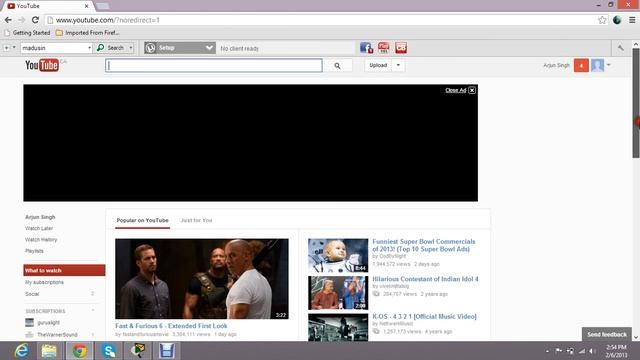Open the dropdown arrow beside toolbar Search

[131, 48]
